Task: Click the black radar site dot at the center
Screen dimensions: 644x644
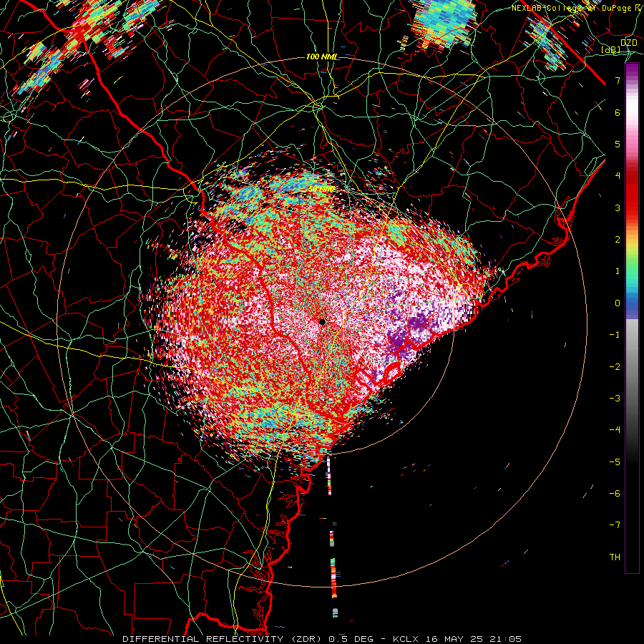Action: [323, 321]
